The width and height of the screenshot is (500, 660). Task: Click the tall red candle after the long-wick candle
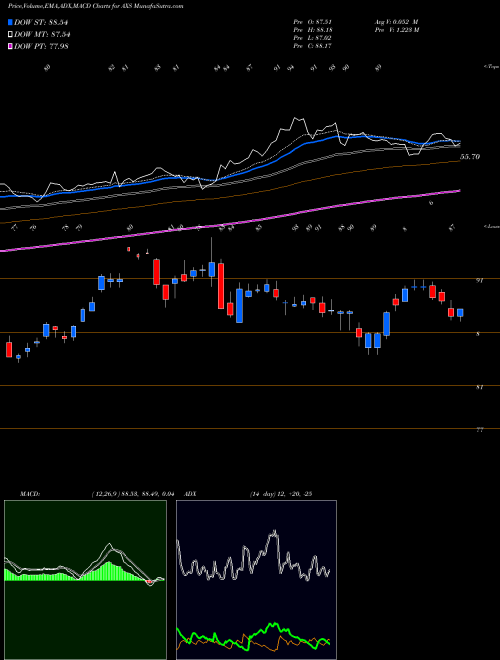tap(221, 286)
